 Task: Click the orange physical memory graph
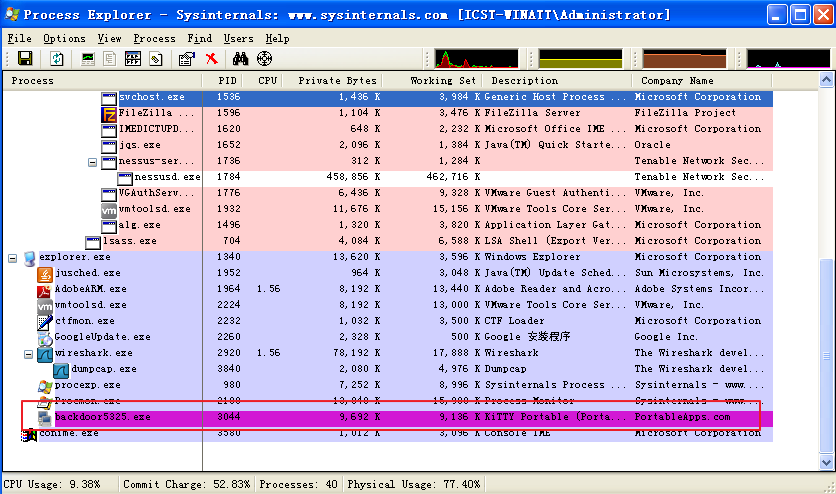[685, 59]
